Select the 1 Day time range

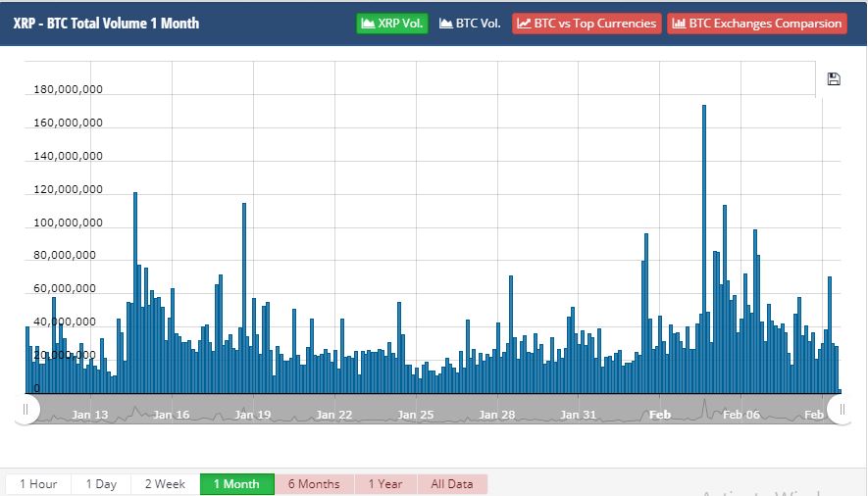click(101, 484)
